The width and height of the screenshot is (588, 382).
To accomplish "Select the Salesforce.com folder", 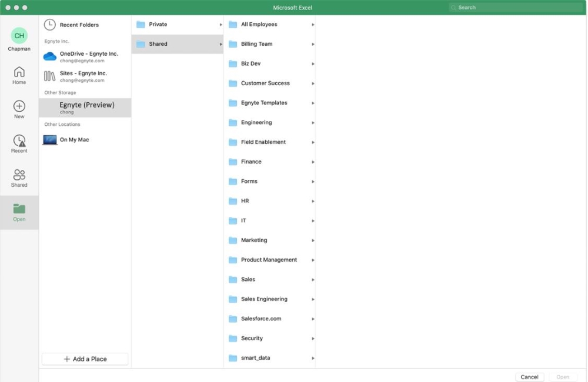I will [x=260, y=319].
